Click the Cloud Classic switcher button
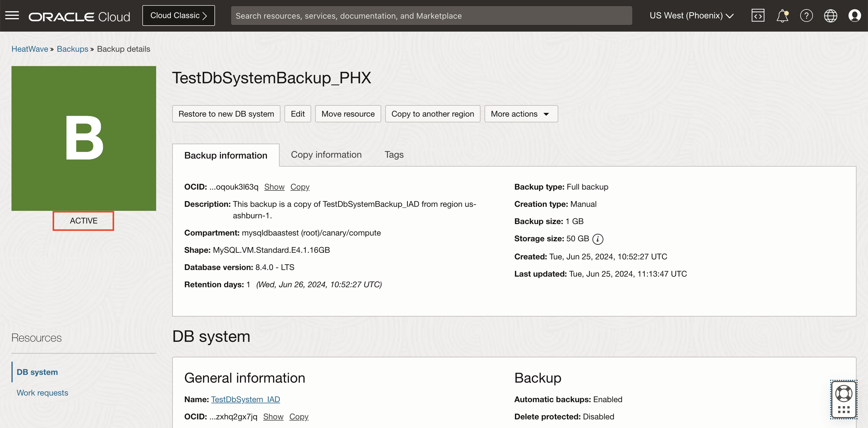The image size is (868, 428). [x=178, y=16]
